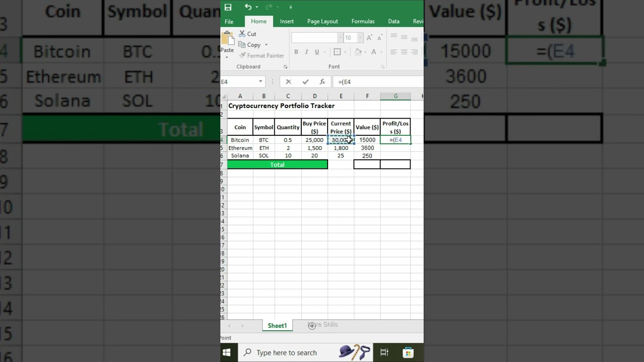Open the undo history dropdown arrow
Viewport: 644px width, 362px height.
pos(257,7)
